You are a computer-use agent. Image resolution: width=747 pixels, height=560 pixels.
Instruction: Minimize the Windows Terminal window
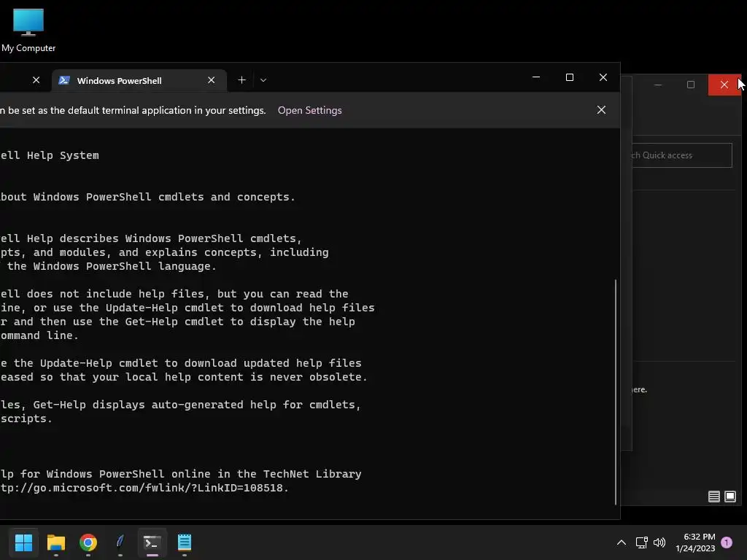point(536,77)
